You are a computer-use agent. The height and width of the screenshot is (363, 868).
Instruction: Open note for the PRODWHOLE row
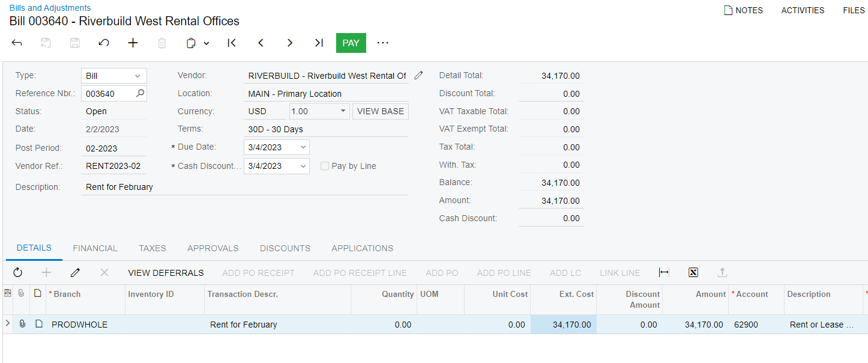coord(38,324)
